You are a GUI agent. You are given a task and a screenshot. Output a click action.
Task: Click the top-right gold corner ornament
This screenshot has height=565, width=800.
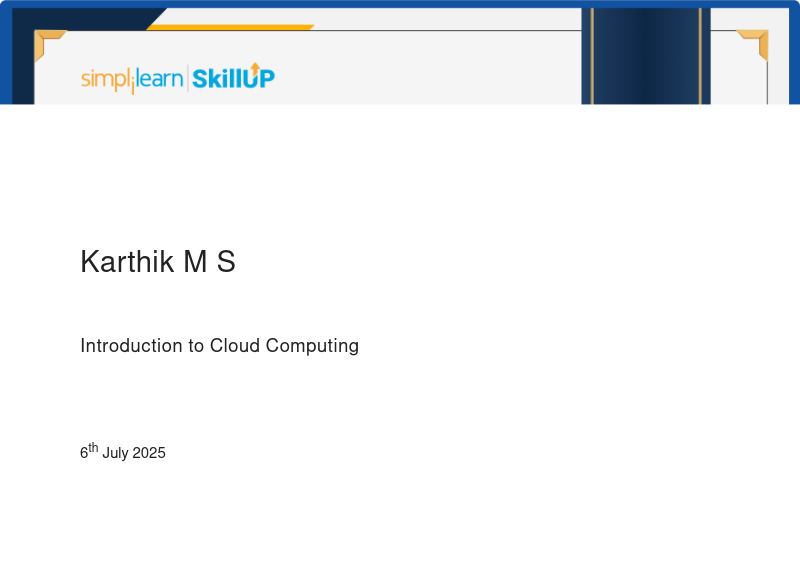[756, 41]
